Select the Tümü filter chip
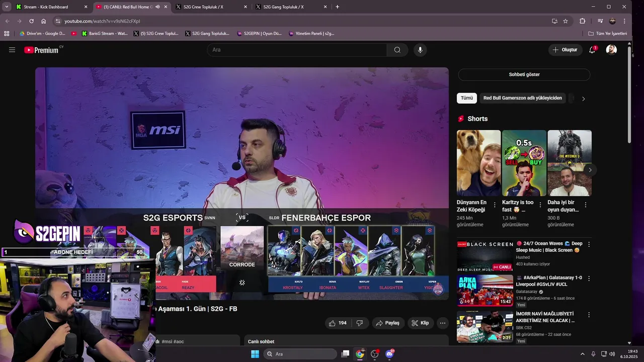This screenshot has width=644, height=362. [x=467, y=98]
